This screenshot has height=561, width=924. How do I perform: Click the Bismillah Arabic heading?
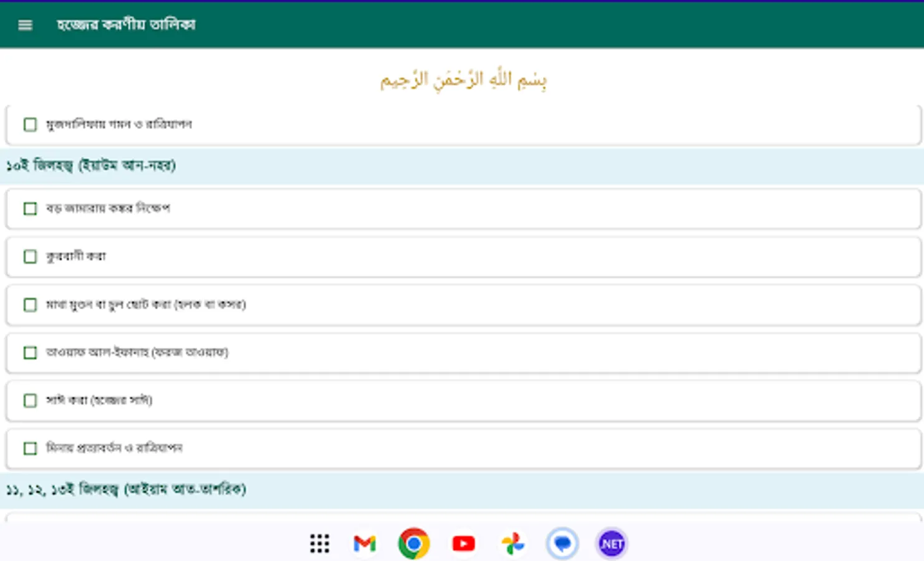point(462,79)
